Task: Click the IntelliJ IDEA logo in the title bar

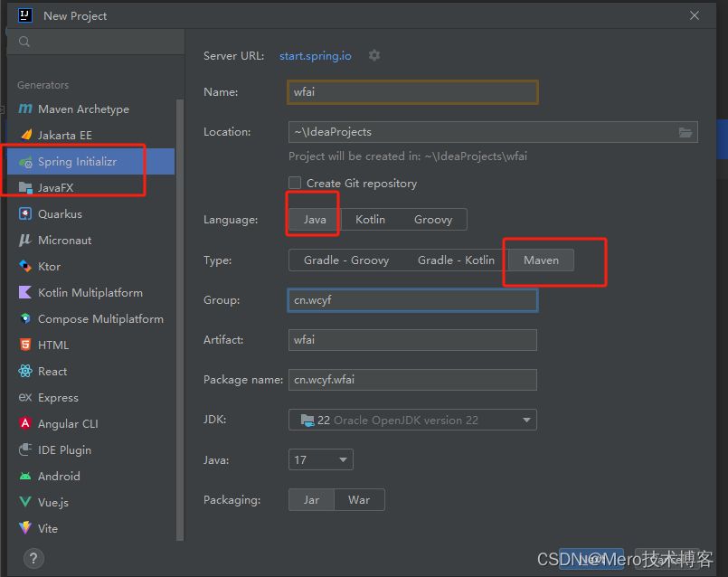Action: coord(25,15)
